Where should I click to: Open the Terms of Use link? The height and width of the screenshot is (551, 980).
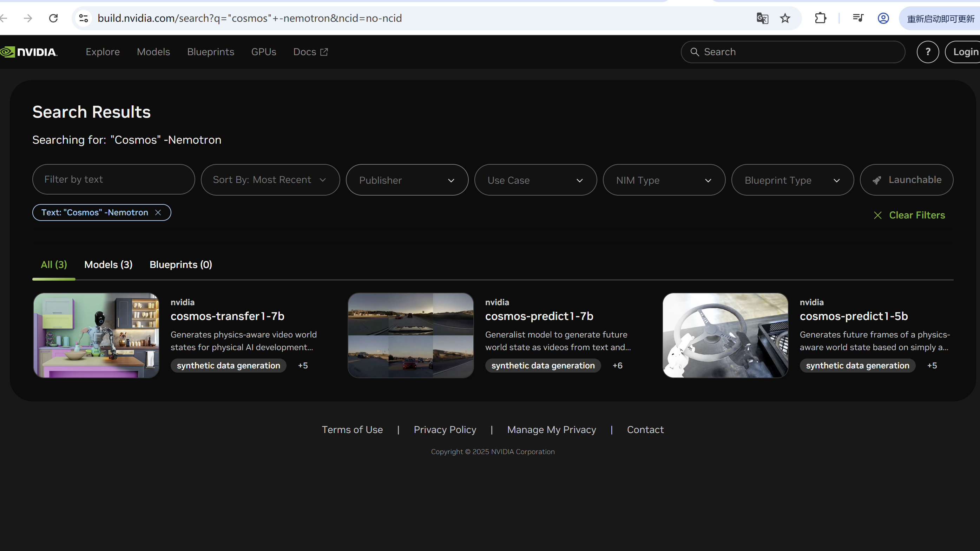tap(352, 429)
